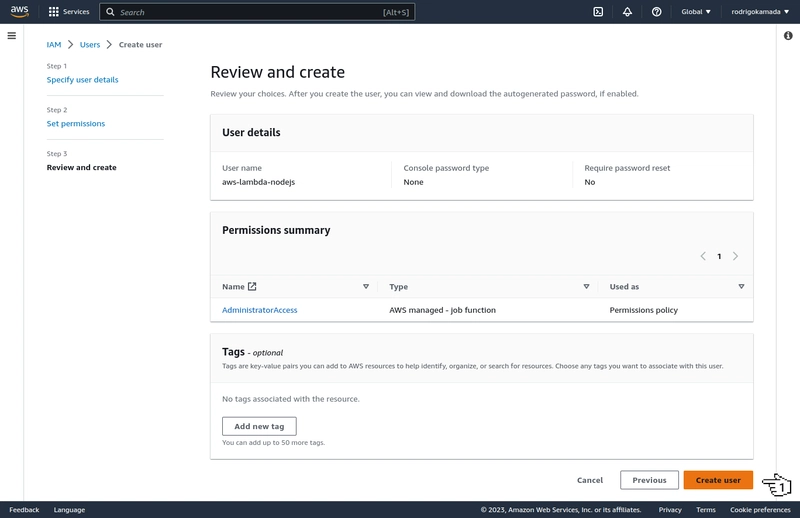Go to previous permissions page arrow
The height and width of the screenshot is (518, 800).
click(x=703, y=256)
